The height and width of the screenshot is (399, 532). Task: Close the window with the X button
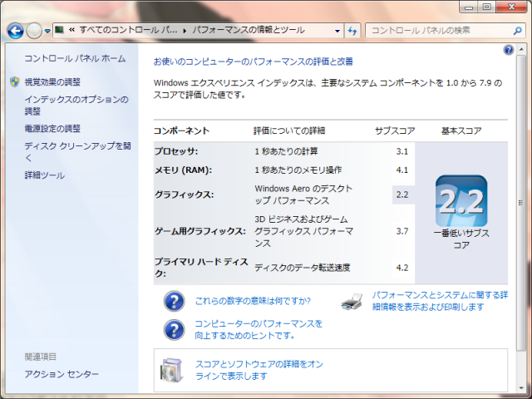(x=512, y=7)
